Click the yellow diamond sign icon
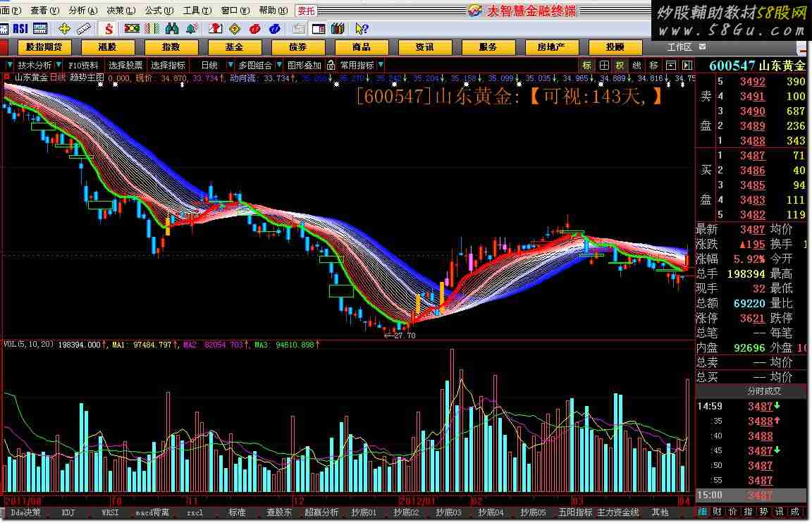 [235, 28]
